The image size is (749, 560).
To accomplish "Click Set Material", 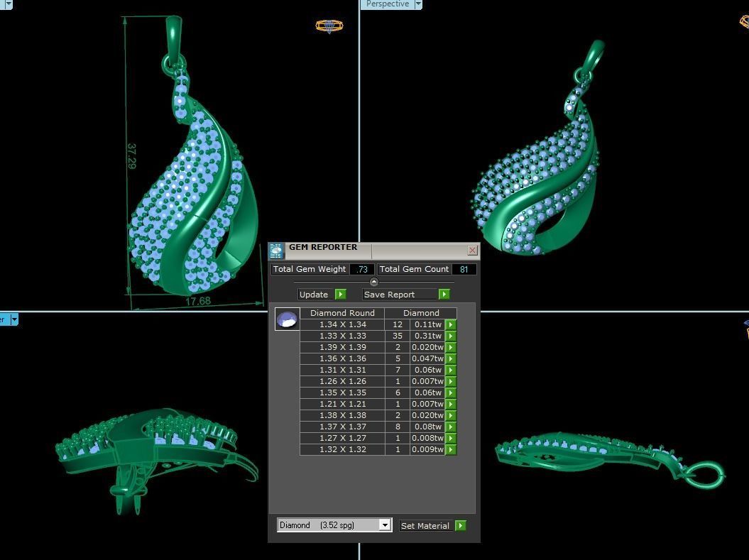I will click(425, 525).
